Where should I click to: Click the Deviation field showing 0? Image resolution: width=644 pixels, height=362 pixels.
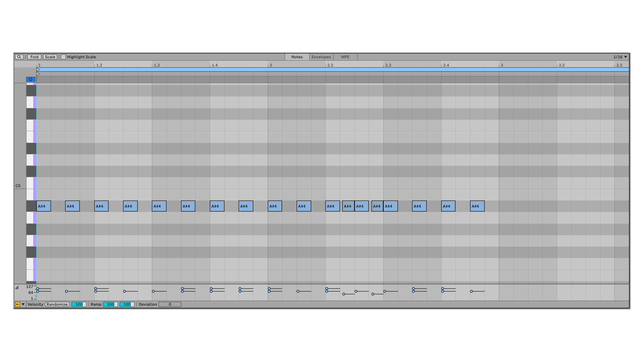point(170,304)
